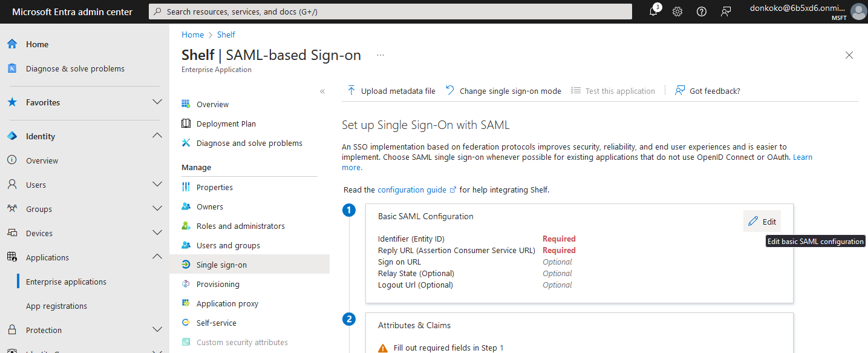
Task: Expand the Users menu chevron
Action: [x=157, y=185]
